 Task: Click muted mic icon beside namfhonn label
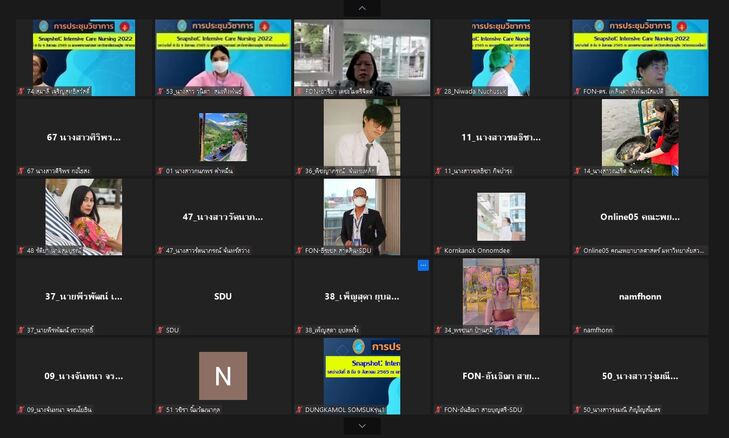[577, 330]
